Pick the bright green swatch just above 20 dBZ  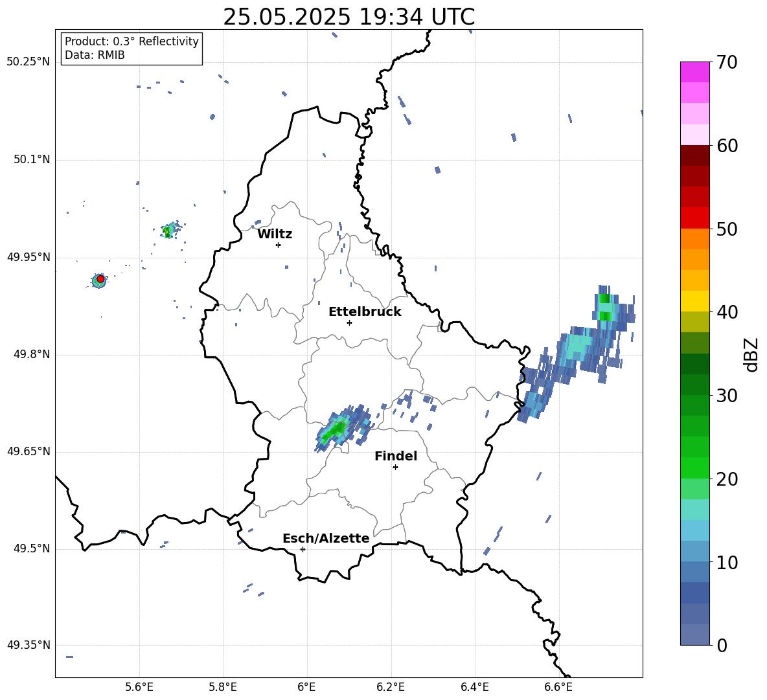[x=694, y=468]
